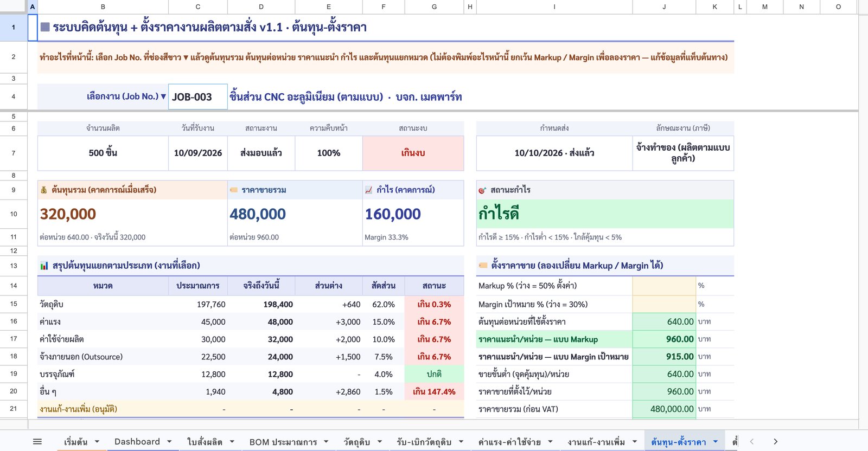Click the bar chart icon beside สรุปต้นทุนแยกตามประเภท
This screenshot has height=451, width=868.
pos(44,266)
